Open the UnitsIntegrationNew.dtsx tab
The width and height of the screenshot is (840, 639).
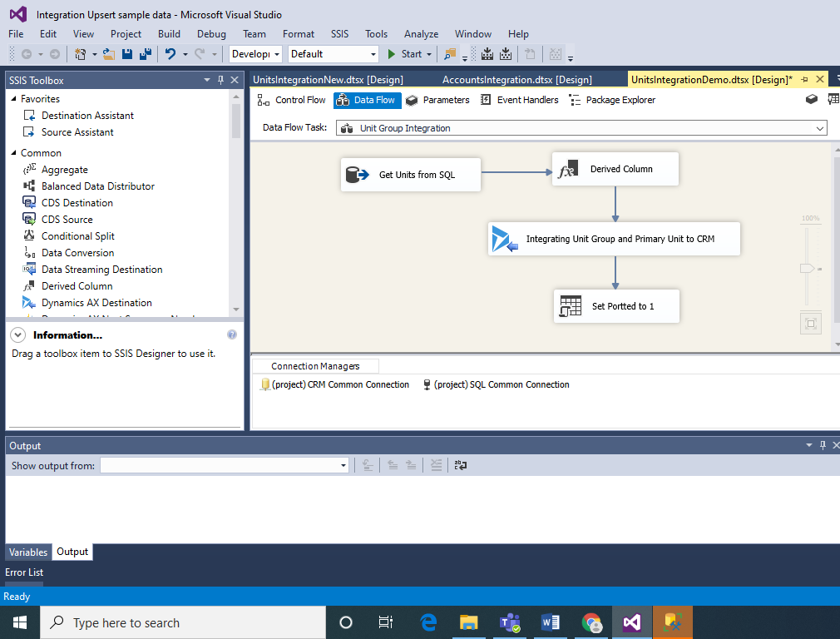[328, 80]
